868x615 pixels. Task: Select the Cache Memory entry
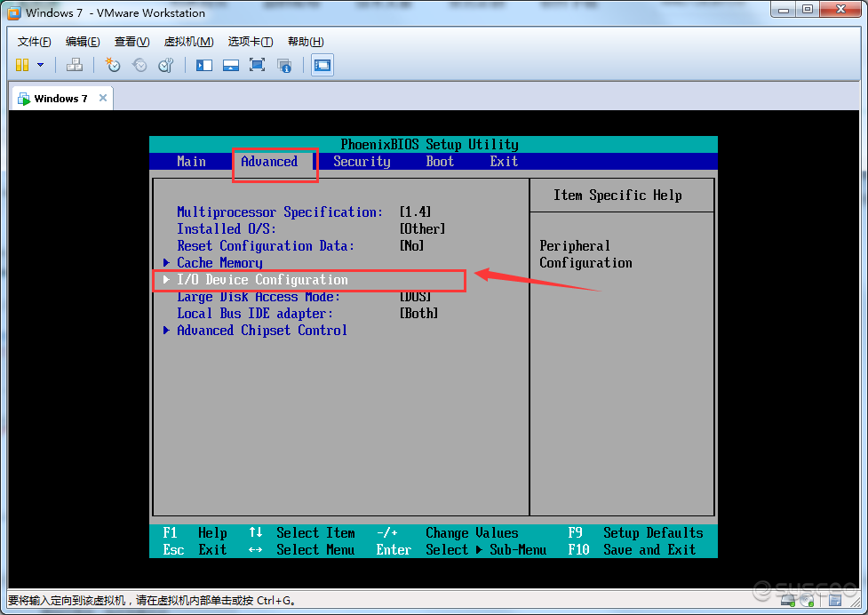tap(219, 262)
